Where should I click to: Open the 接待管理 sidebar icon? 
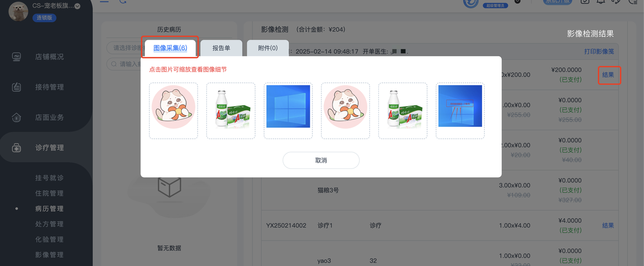17,87
